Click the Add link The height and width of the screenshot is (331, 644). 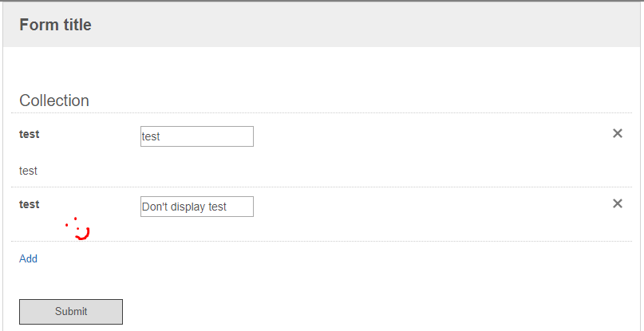click(28, 258)
